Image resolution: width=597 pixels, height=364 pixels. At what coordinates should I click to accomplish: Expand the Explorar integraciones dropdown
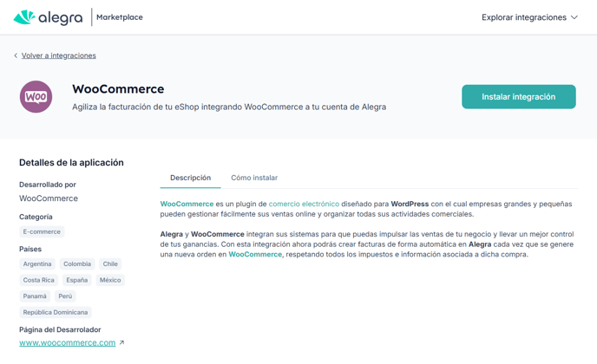coord(529,17)
